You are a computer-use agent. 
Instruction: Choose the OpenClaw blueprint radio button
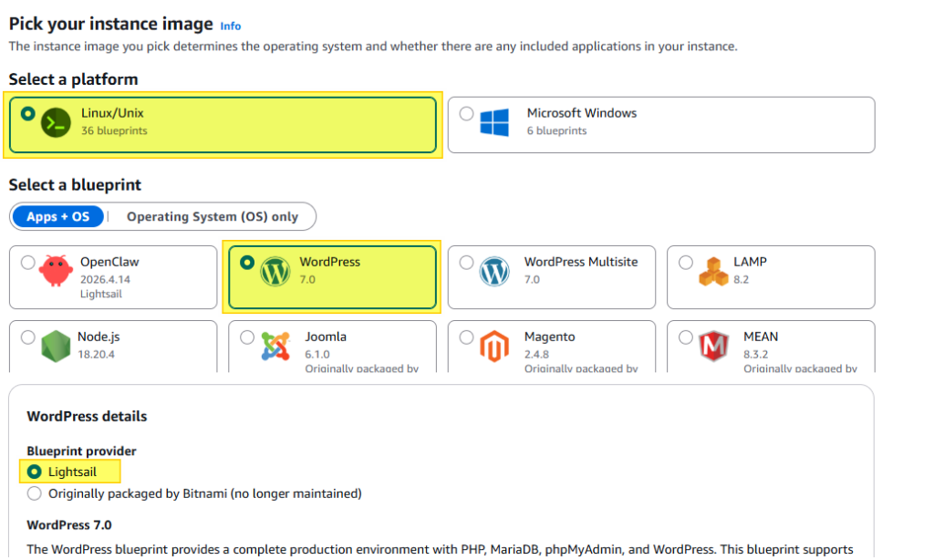(x=27, y=262)
